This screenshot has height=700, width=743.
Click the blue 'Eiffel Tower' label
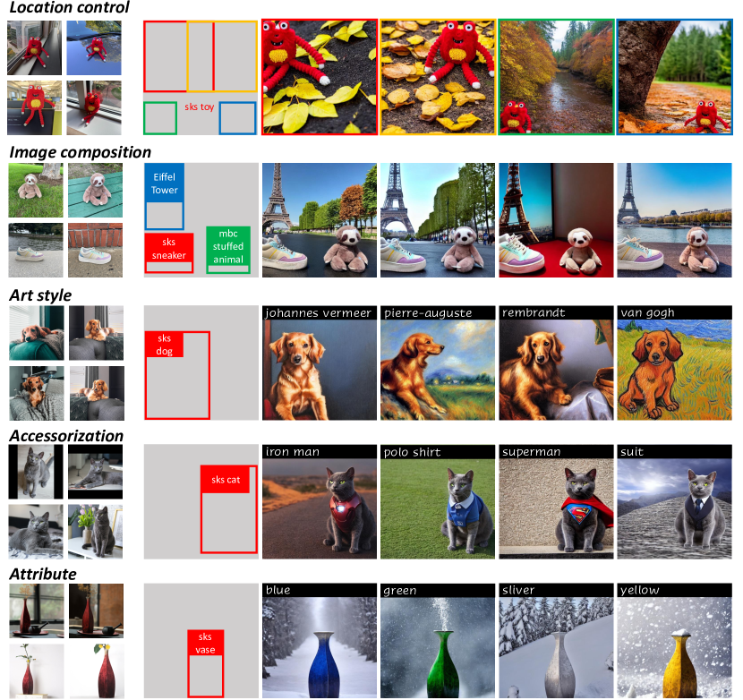click(x=164, y=184)
